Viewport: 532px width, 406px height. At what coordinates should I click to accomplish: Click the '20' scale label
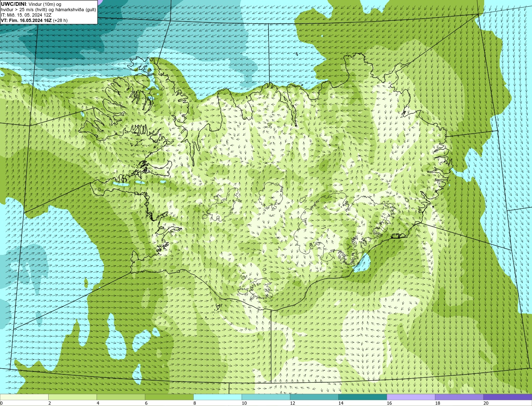click(x=486, y=403)
